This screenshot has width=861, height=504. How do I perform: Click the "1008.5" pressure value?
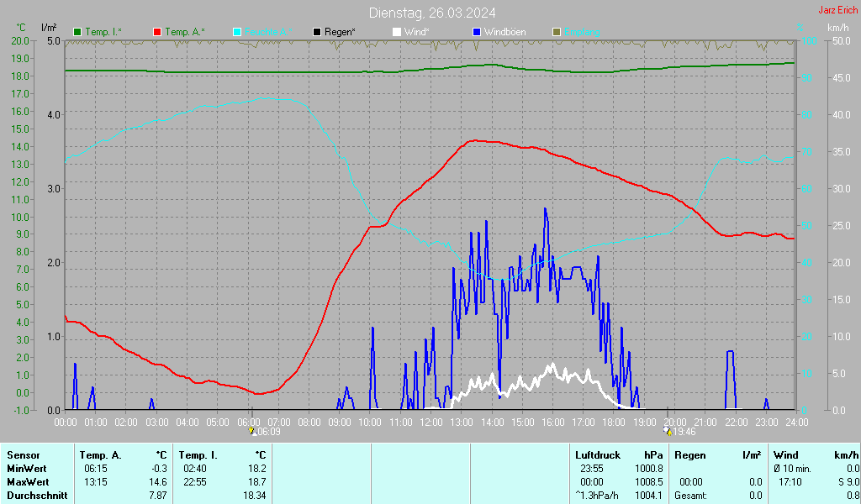tap(649, 482)
